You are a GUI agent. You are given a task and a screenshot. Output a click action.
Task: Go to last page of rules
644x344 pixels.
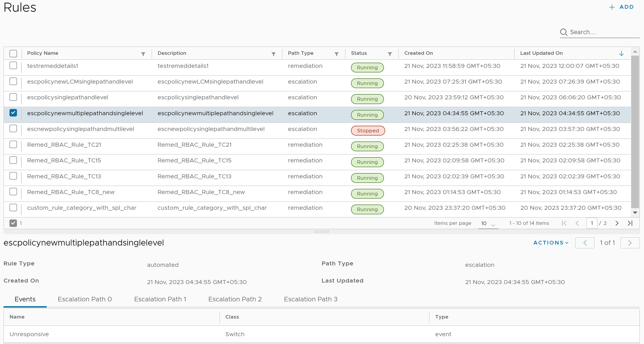click(x=630, y=223)
